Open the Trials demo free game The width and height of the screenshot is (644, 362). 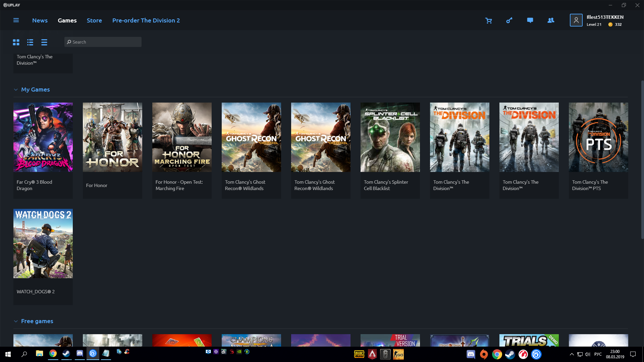[x=529, y=340]
